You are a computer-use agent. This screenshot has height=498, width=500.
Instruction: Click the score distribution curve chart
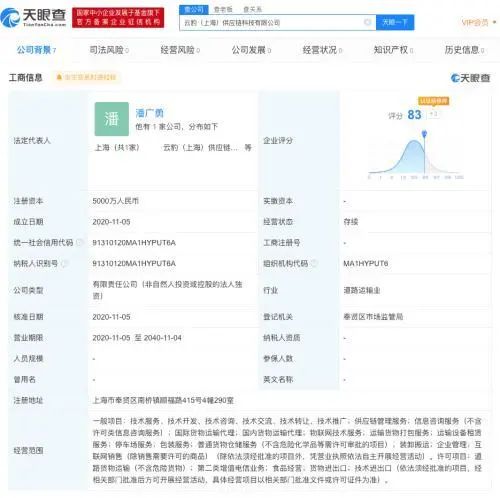(x=415, y=156)
